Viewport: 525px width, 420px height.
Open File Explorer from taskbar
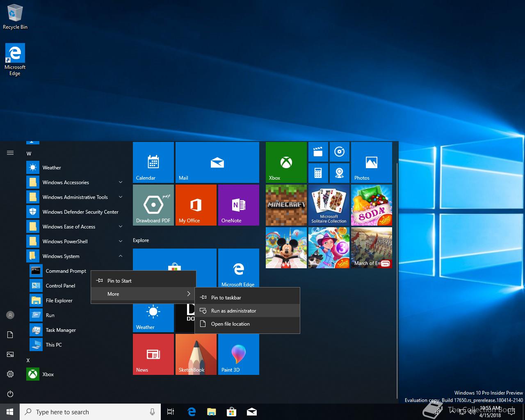(212, 412)
